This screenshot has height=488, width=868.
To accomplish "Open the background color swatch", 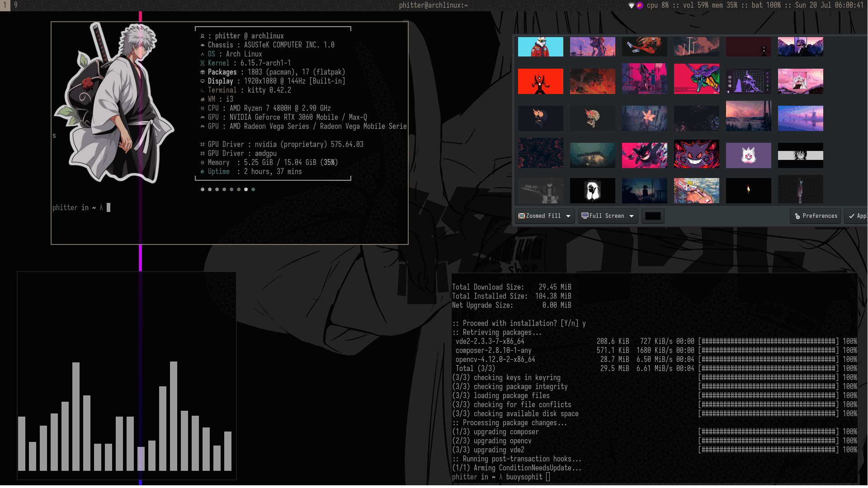I will tap(653, 216).
